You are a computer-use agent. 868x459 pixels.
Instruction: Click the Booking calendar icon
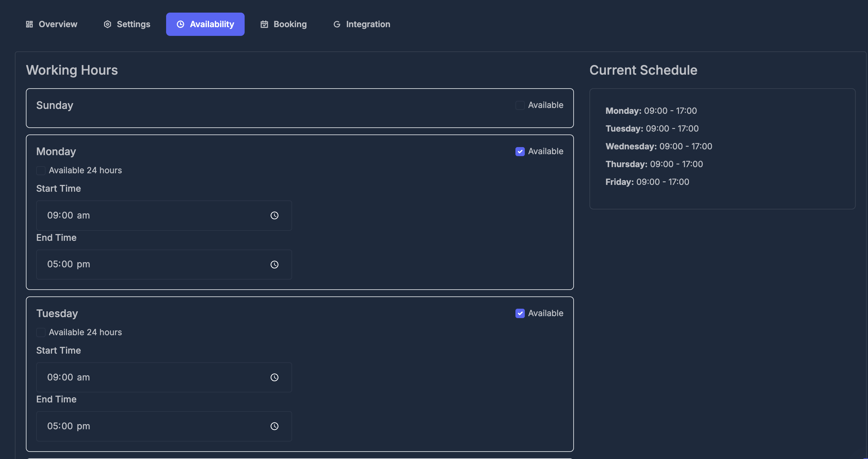point(264,24)
